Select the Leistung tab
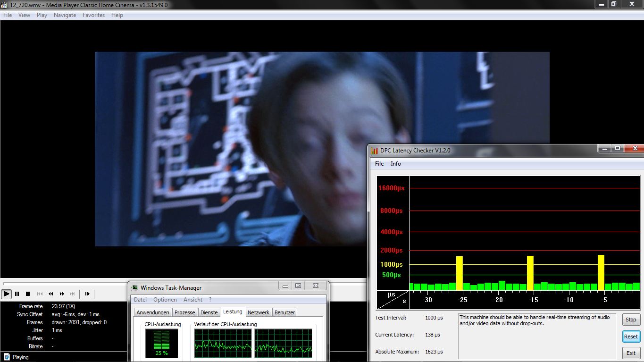This screenshot has height=362, width=644. 233,311
